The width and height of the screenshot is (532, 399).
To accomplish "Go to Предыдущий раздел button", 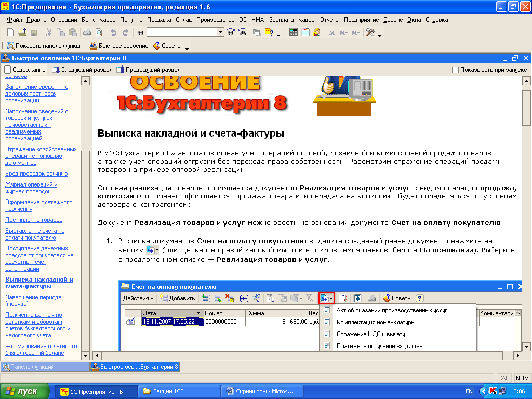I will (x=149, y=70).
